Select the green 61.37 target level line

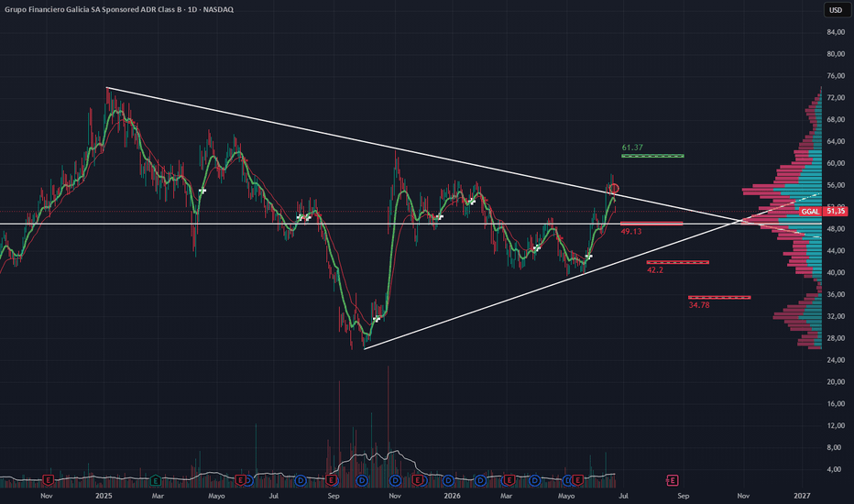(652, 156)
